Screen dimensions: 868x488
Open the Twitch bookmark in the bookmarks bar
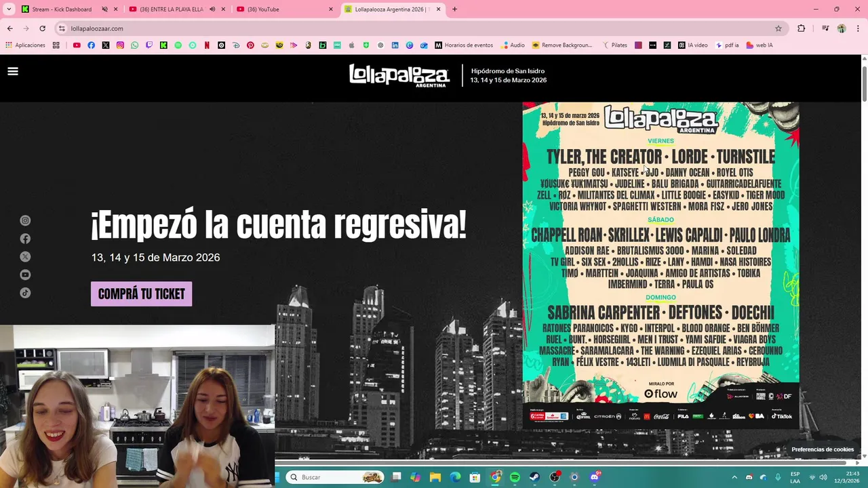tap(149, 45)
